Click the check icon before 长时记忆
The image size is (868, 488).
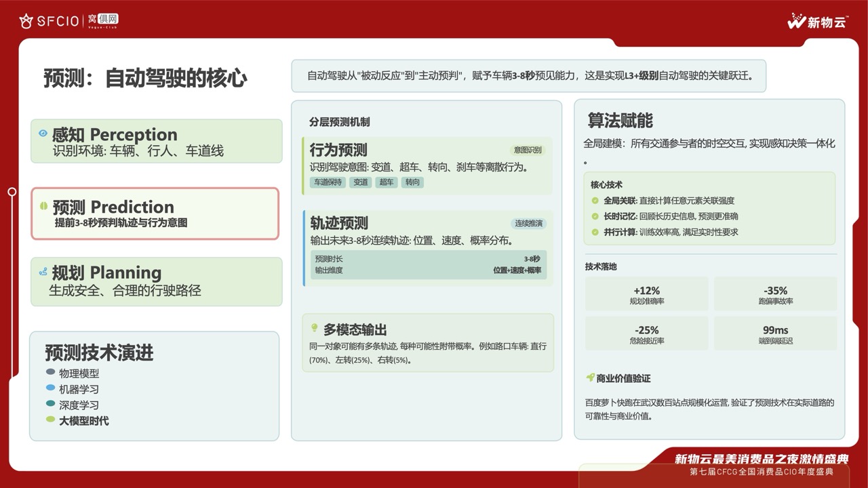click(x=595, y=216)
